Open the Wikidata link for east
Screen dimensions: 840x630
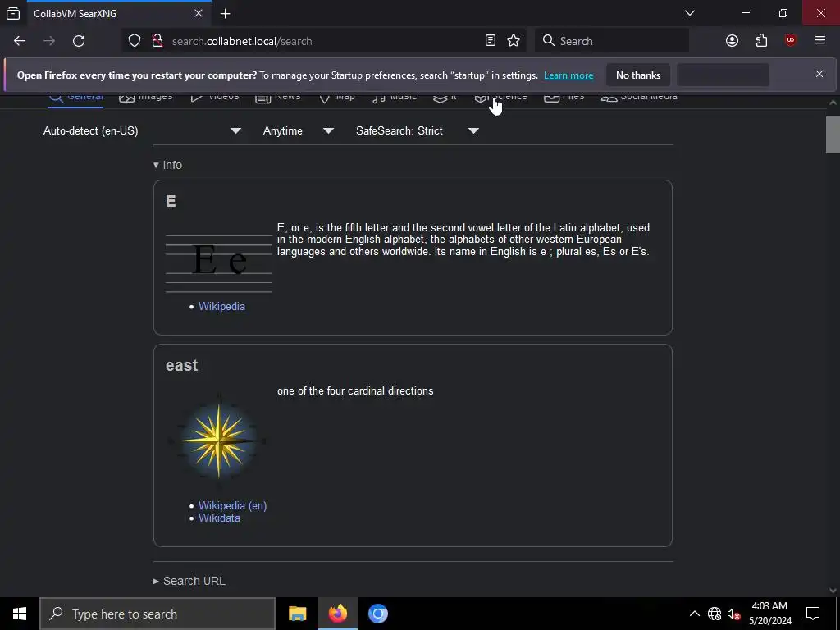pyautogui.click(x=219, y=518)
